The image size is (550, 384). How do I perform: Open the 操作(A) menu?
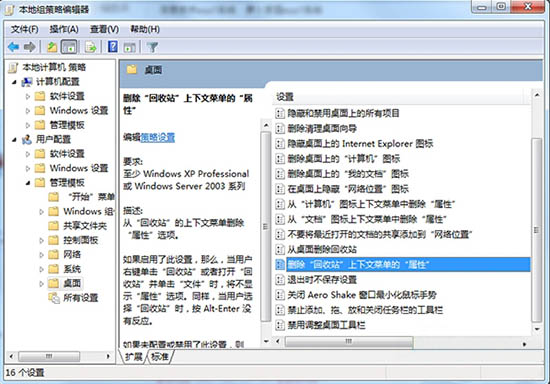[x=64, y=29]
